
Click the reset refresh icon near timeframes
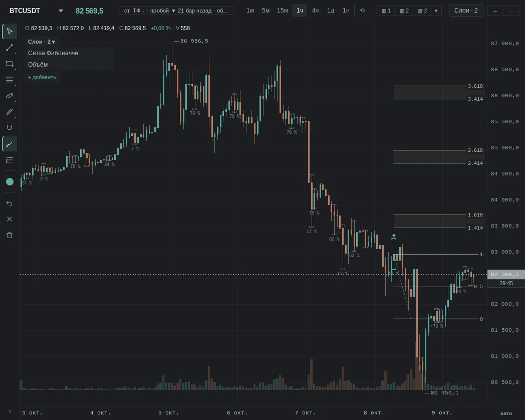coord(362,11)
